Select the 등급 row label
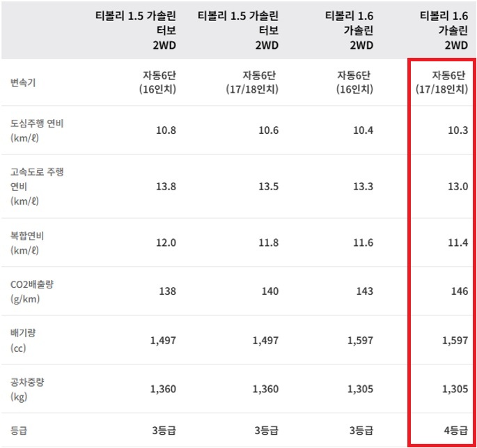The image size is (477, 448). 19,431
